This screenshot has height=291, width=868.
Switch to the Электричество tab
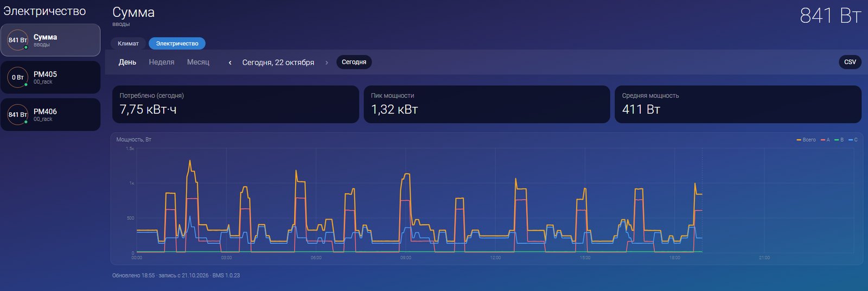[x=177, y=43]
